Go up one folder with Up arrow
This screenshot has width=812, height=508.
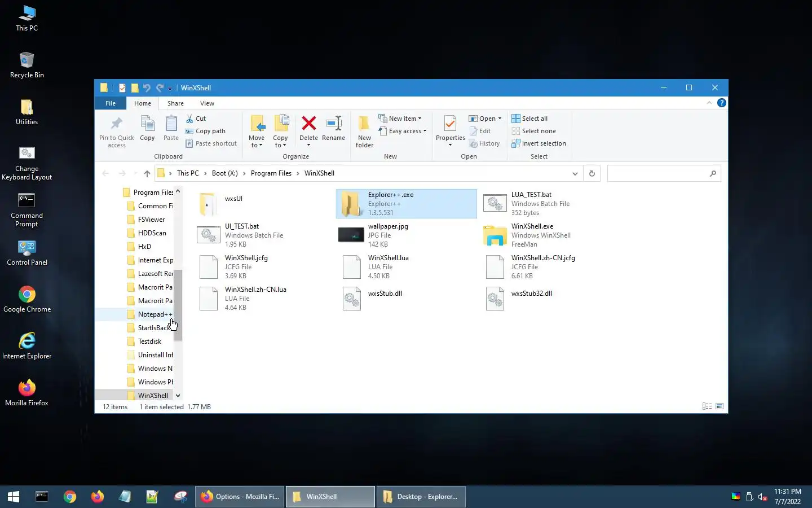pos(147,173)
